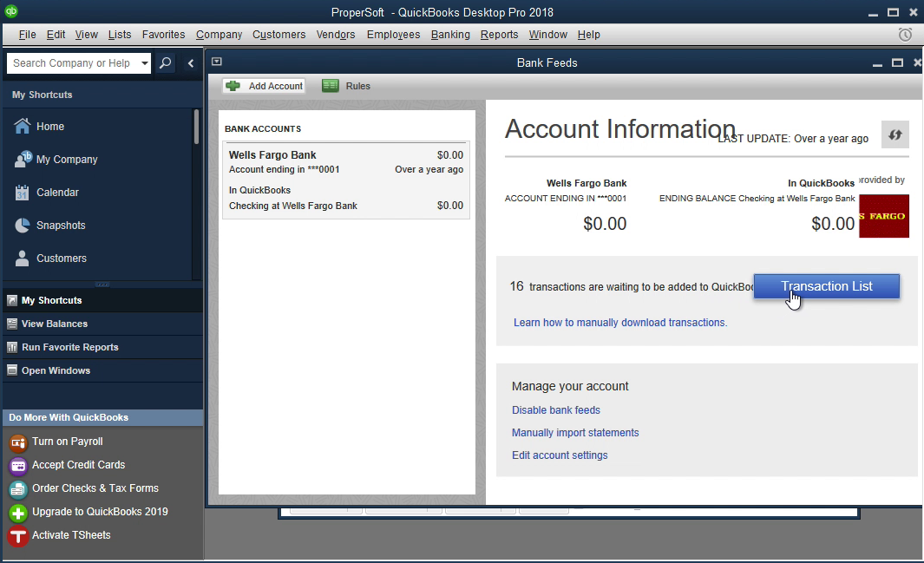
Task: Click Manually import statements link
Action: pyautogui.click(x=575, y=433)
